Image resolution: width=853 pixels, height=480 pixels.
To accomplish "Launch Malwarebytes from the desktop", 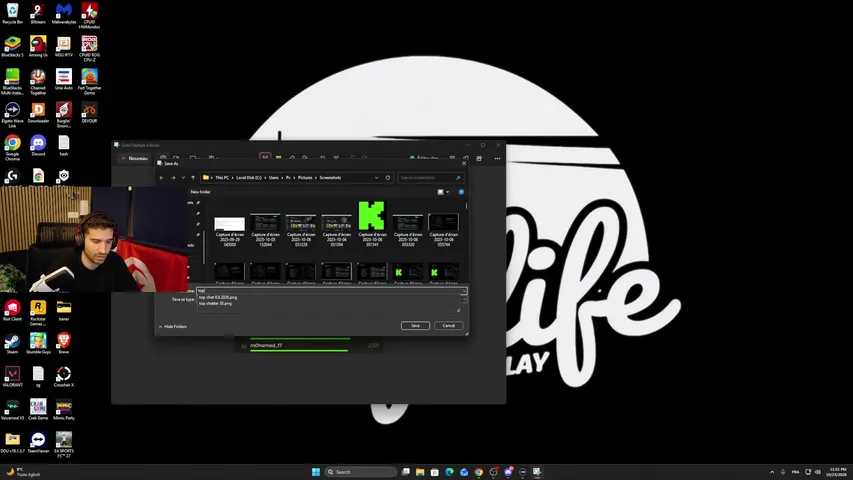I will tap(64, 14).
